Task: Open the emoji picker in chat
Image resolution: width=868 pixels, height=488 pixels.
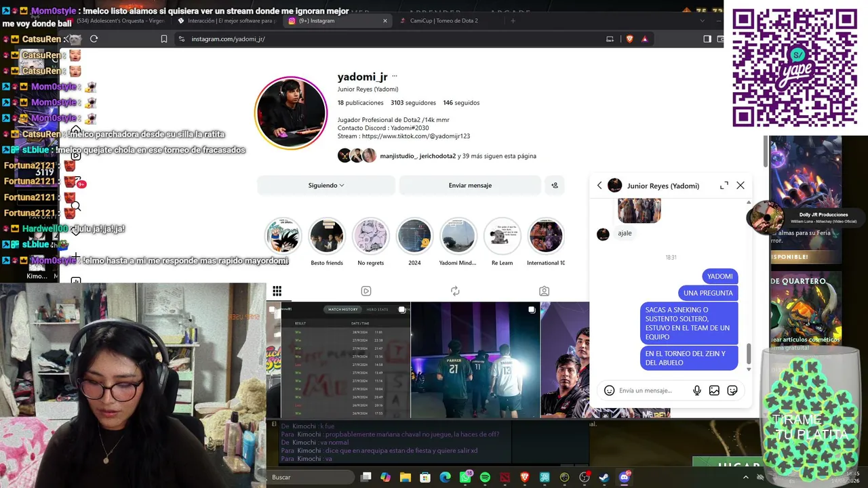Action: [609, 390]
